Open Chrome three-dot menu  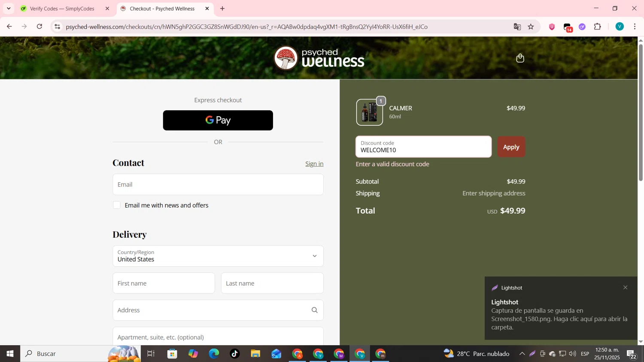click(x=635, y=27)
